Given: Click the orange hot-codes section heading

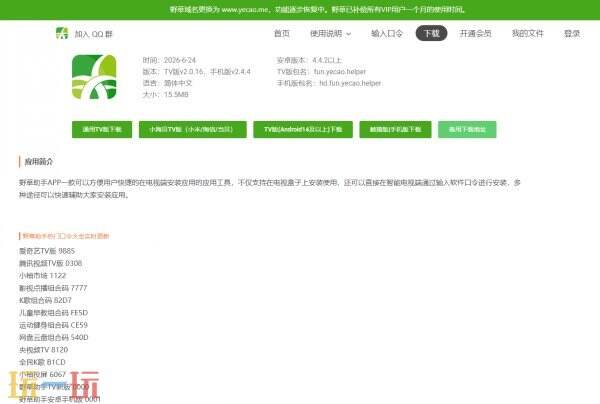Looking at the screenshot, I should click(65, 236).
